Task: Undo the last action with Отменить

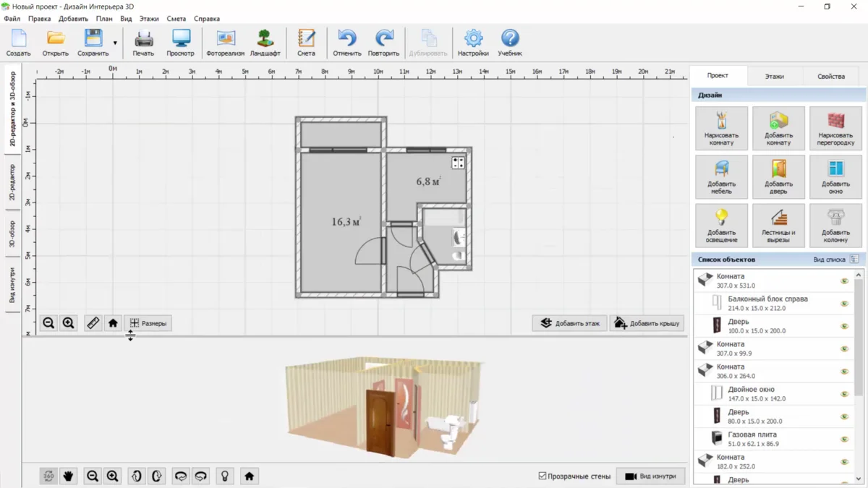Action: pos(346,42)
